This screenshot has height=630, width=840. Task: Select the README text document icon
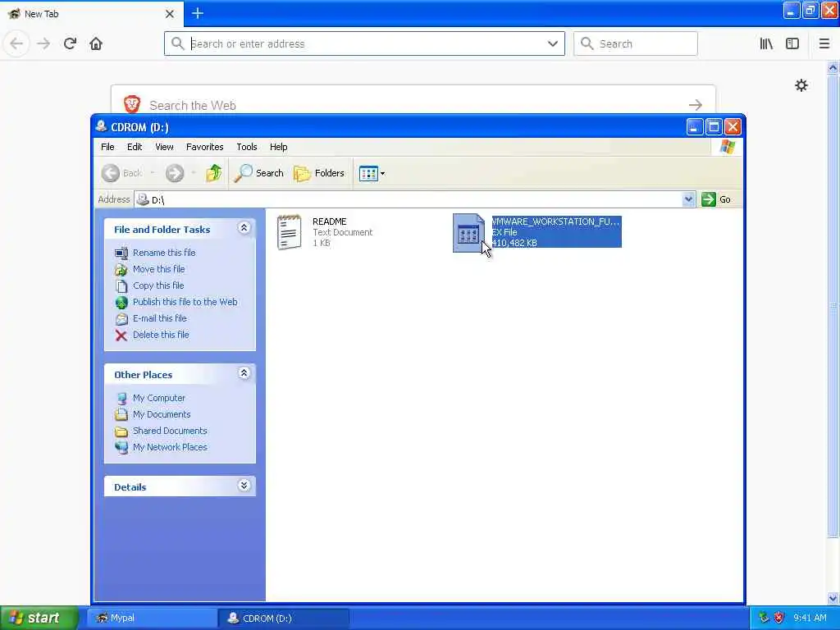point(290,232)
